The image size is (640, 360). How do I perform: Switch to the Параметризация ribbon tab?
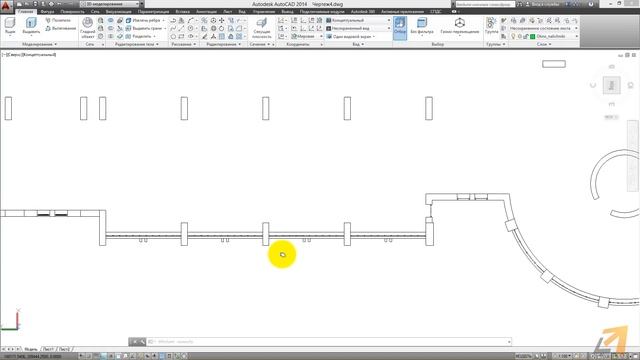[153, 11]
